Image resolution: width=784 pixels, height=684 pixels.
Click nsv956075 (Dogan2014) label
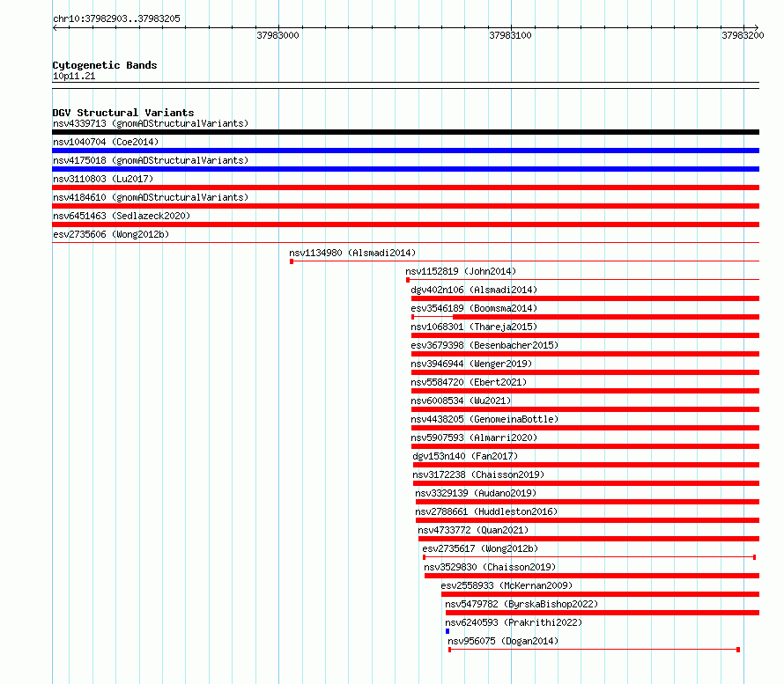point(503,641)
